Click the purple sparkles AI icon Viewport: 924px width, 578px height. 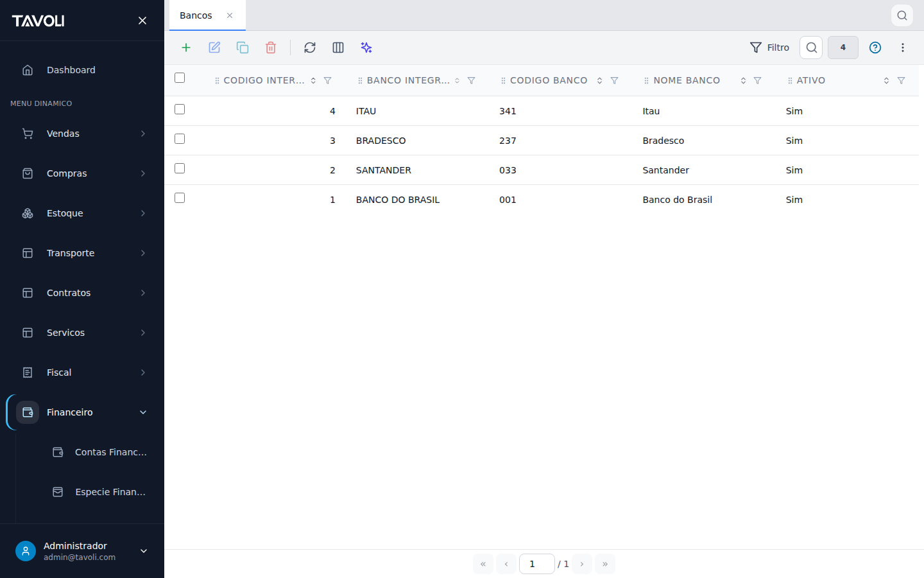click(x=366, y=48)
